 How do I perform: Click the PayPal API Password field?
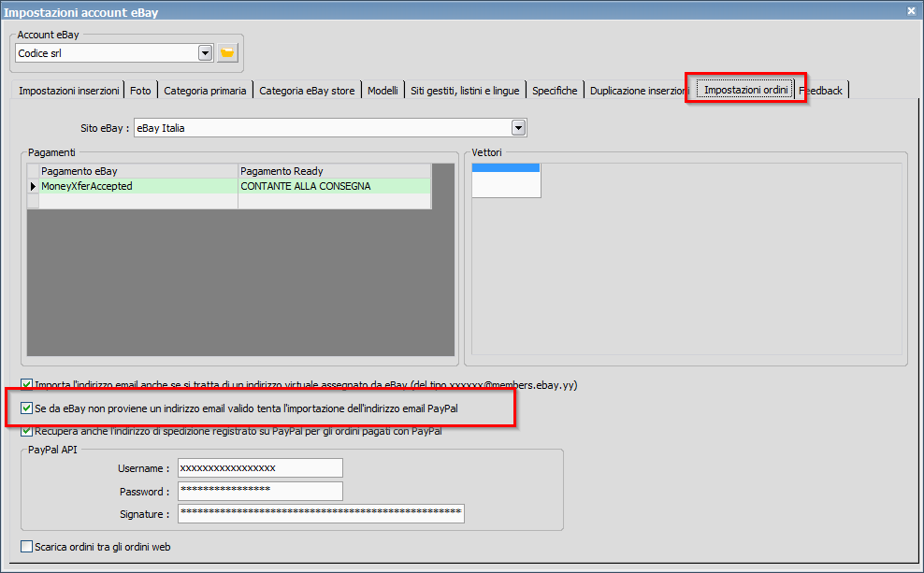click(x=261, y=491)
